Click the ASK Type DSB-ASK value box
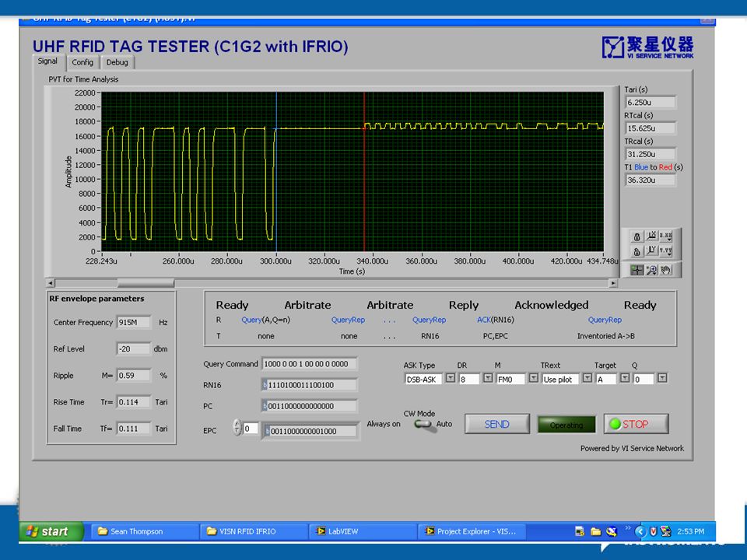 click(423, 380)
